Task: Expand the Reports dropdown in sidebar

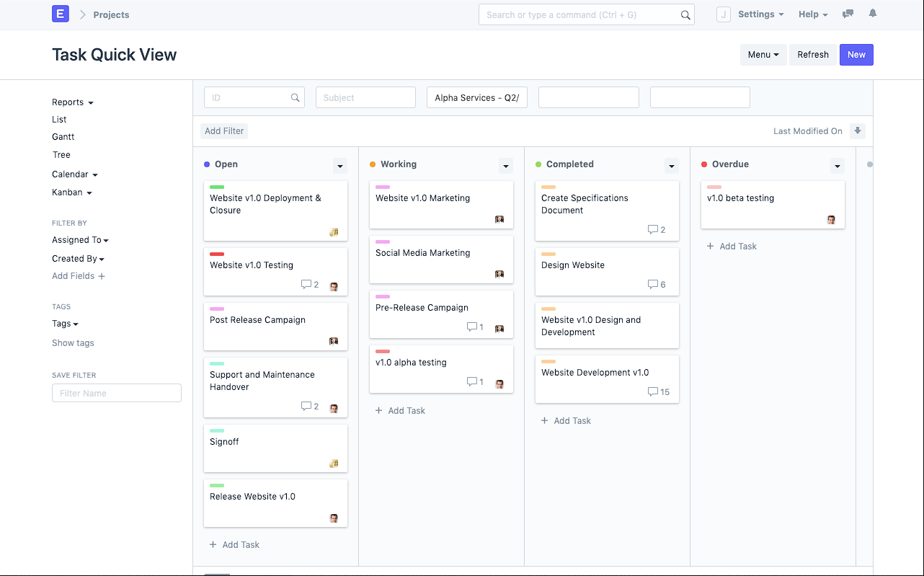Action: pyautogui.click(x=73, y=102)
